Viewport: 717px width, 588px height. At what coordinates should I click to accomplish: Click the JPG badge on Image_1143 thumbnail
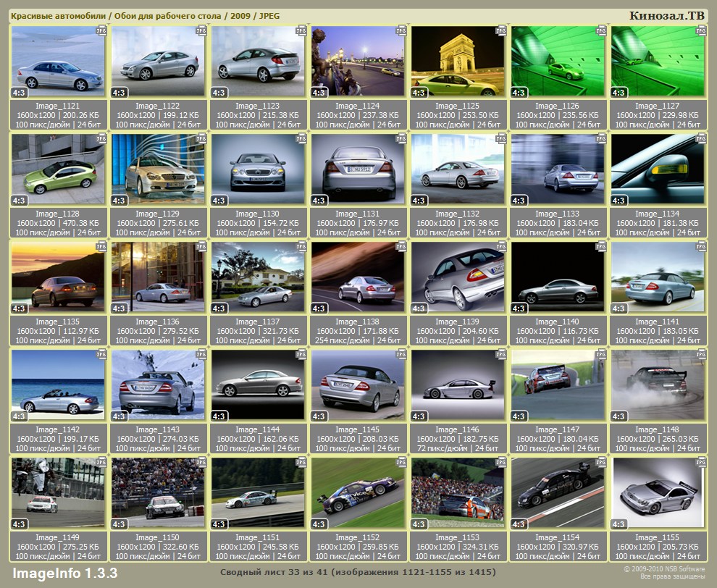(x=201, y=354)
